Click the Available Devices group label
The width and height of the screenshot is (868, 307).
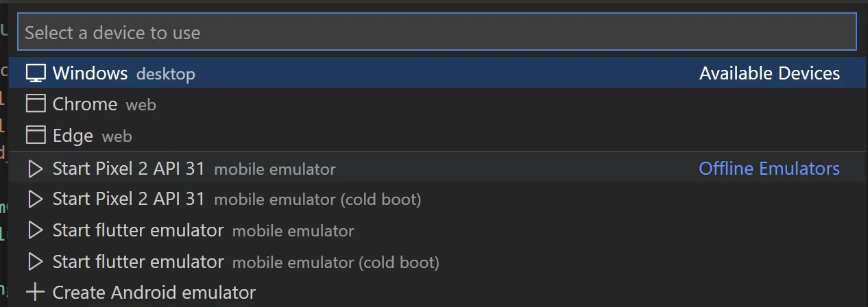click(769, 73)
